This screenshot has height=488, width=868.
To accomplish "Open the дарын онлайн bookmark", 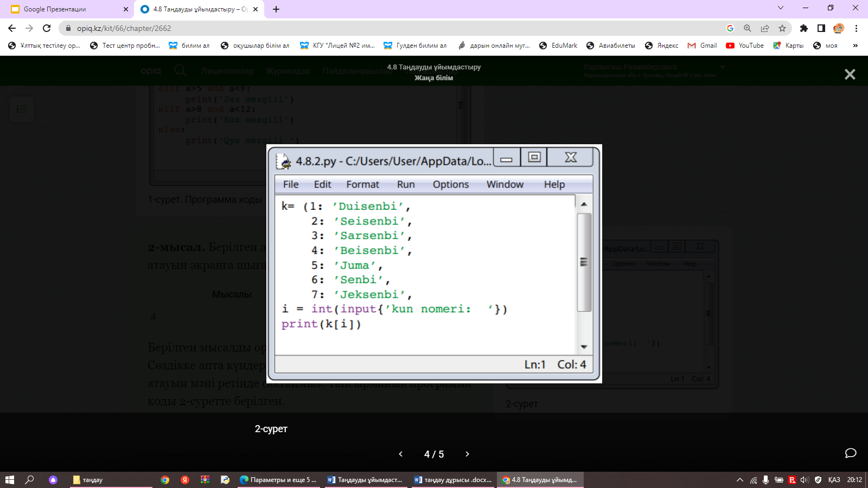I will (x=494, y=46).
